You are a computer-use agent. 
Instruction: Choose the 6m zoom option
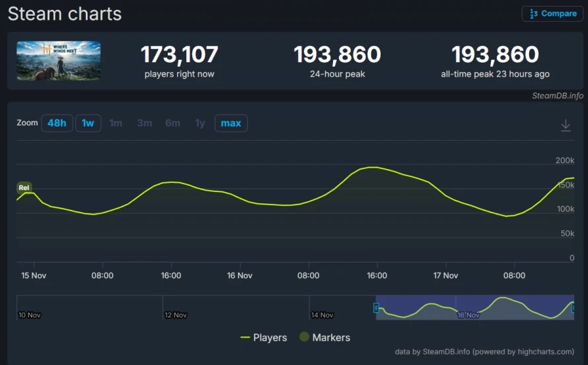pyautogui.click(x=172, y=123)
